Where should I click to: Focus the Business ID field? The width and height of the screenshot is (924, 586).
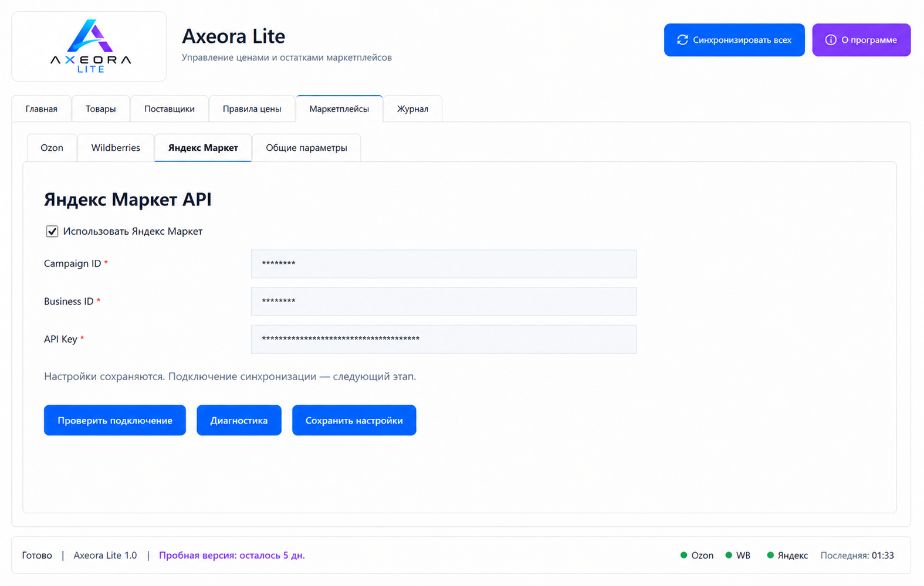pos(444,302)
